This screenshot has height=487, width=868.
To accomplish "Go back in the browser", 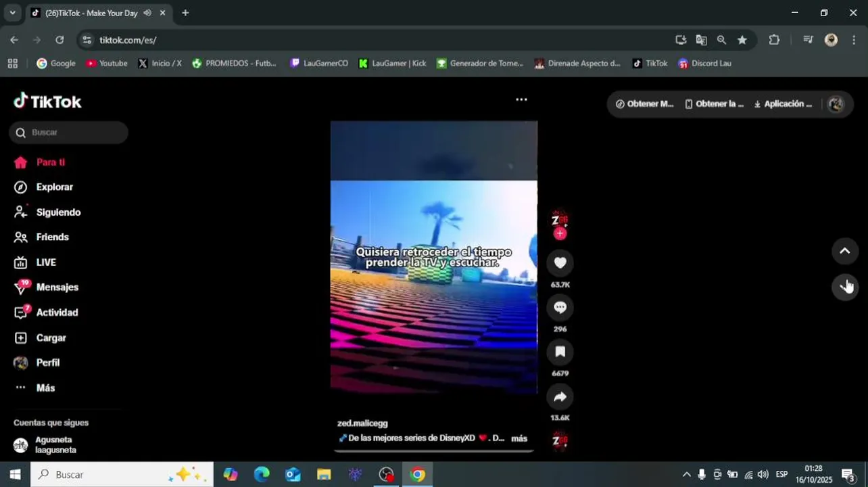I will [14, 40].
